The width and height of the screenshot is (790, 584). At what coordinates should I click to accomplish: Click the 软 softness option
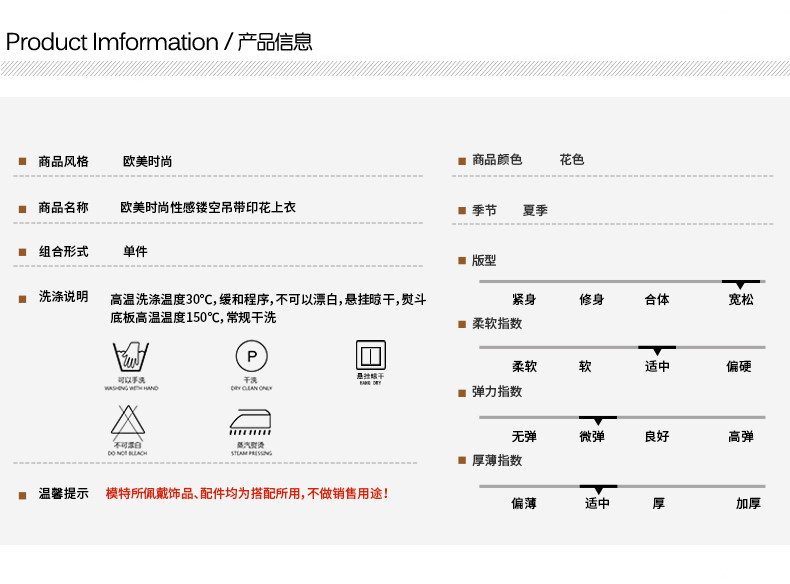[585, 366]
